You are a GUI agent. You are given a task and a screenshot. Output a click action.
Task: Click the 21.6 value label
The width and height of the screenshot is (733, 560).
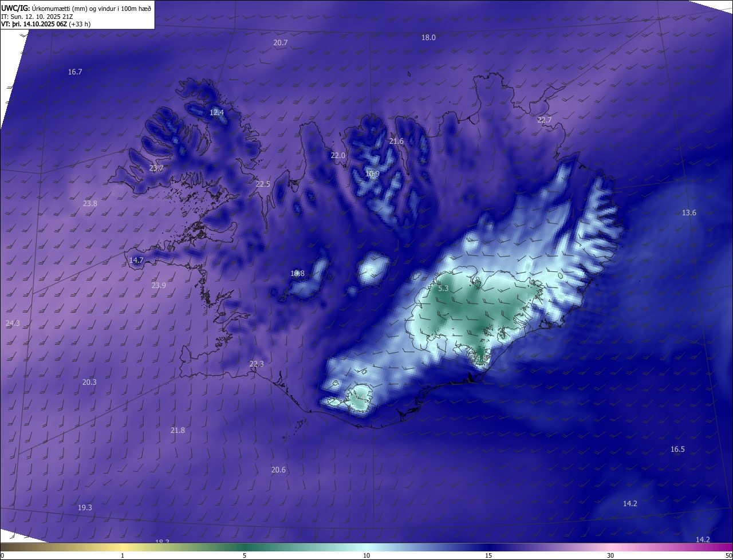coord(396,141)
